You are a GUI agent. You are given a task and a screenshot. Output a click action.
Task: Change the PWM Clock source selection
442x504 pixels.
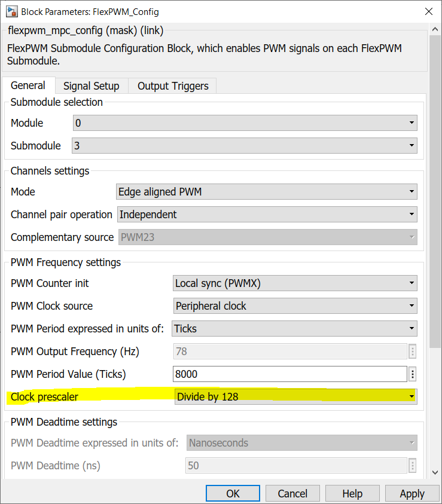(x=295, y=306)
